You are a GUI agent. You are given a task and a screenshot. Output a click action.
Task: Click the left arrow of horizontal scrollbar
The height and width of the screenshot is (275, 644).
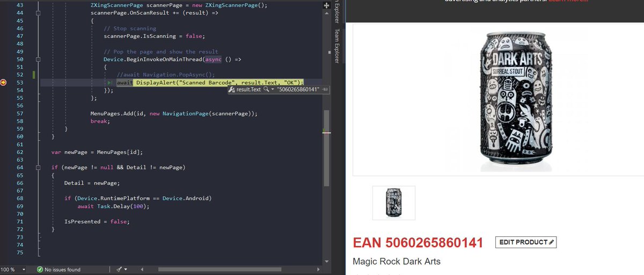tap(142, 269)
